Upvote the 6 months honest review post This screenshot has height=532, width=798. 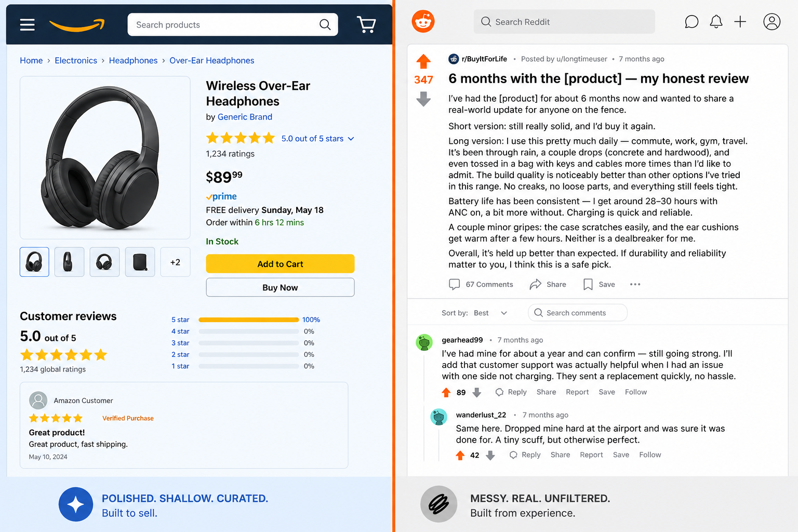pyautogui.click(x=423, y=61)
